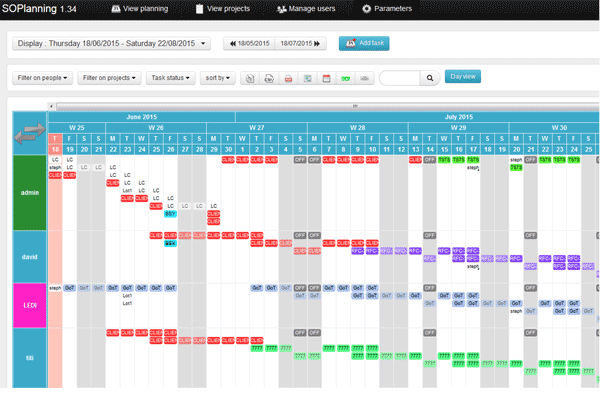Click the grey icon left of search box
The height and width of the screenshot is (400, 600).
click(364, 77)
